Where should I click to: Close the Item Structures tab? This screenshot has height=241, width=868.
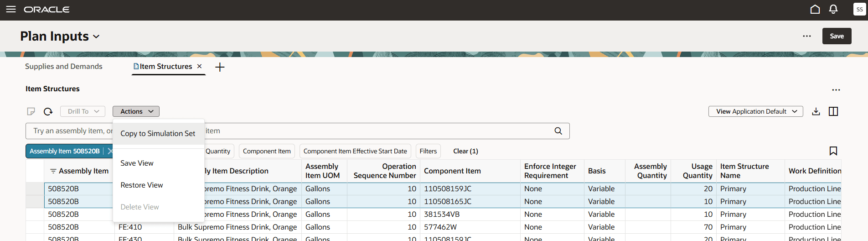pos(199,66)
